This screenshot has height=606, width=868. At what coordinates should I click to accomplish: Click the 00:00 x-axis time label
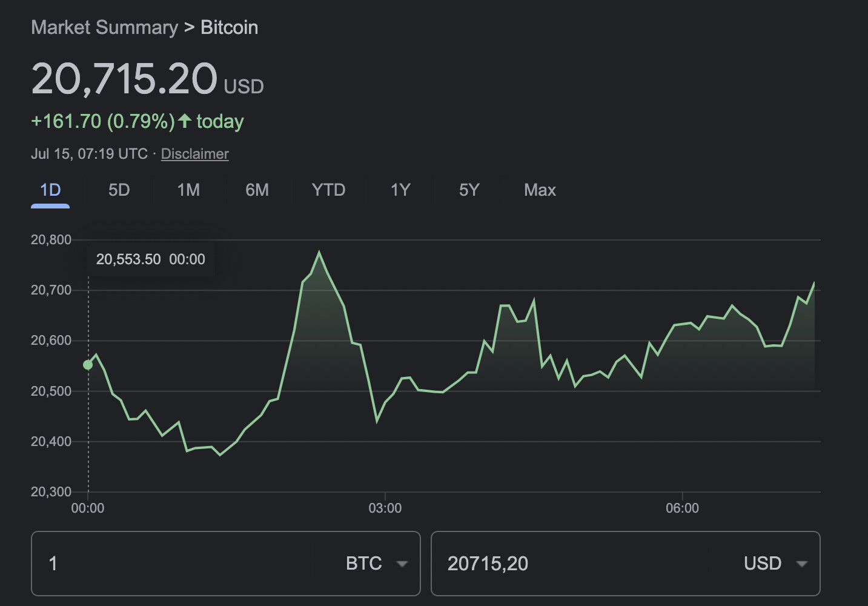pyautogui.click(x=88, y=508)
